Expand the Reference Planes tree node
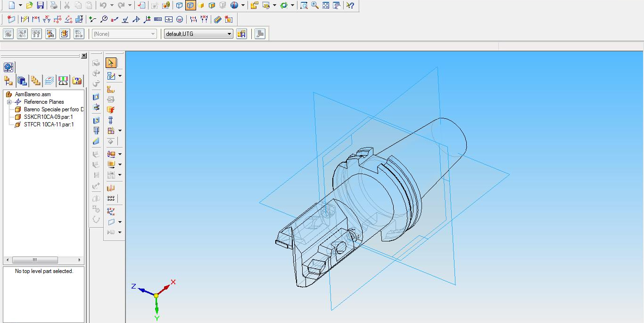The height and width of the screenshot is (323, 644). 9,102
